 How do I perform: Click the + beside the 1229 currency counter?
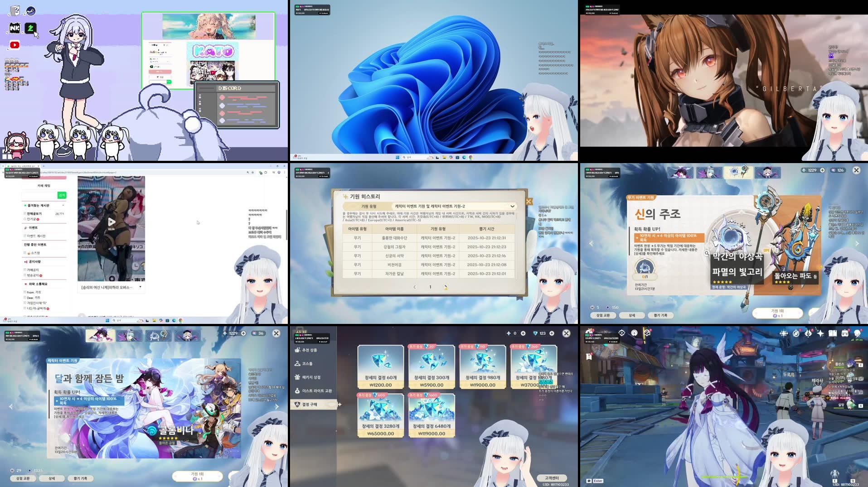coord(823,170)
